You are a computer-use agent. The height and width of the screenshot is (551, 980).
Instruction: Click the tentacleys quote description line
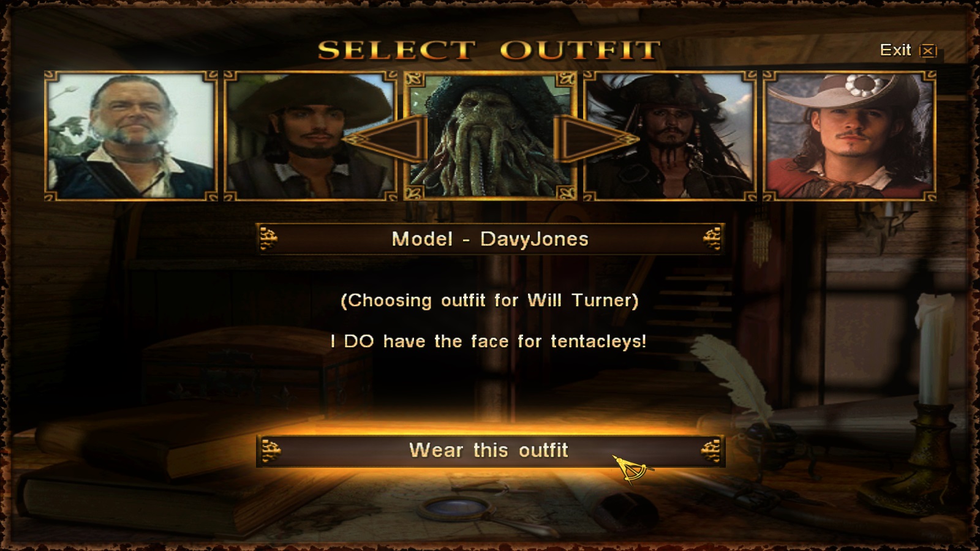pyautogui.click(x=488, y=341)
